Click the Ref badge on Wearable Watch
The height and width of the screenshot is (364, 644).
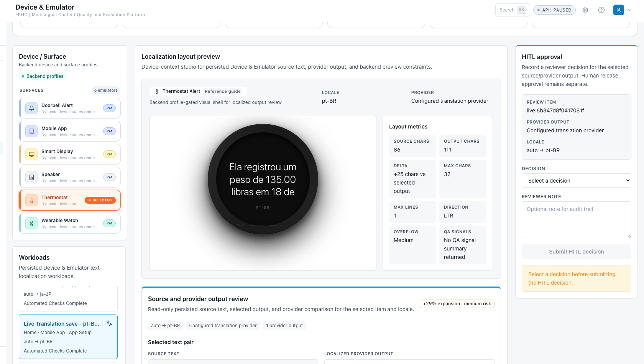109,223
